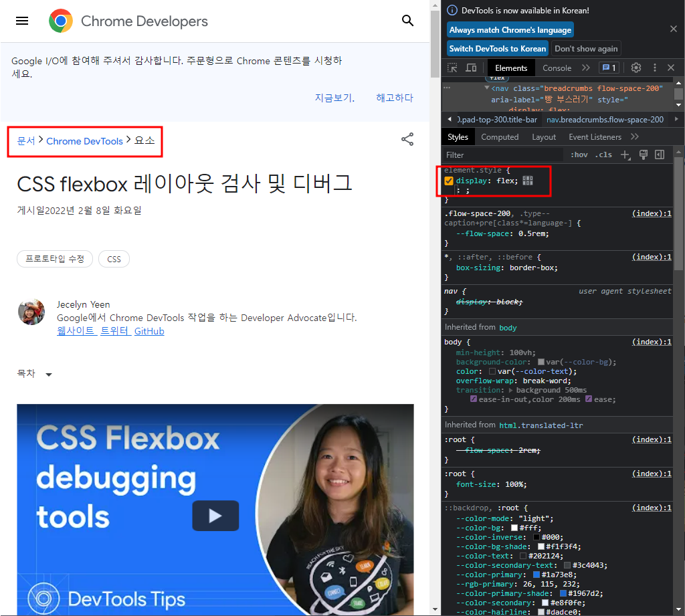The width and height of the screenshot is (685, 616).
Task: Open the --color-primary blue color swatch
Action: [536, 575]
